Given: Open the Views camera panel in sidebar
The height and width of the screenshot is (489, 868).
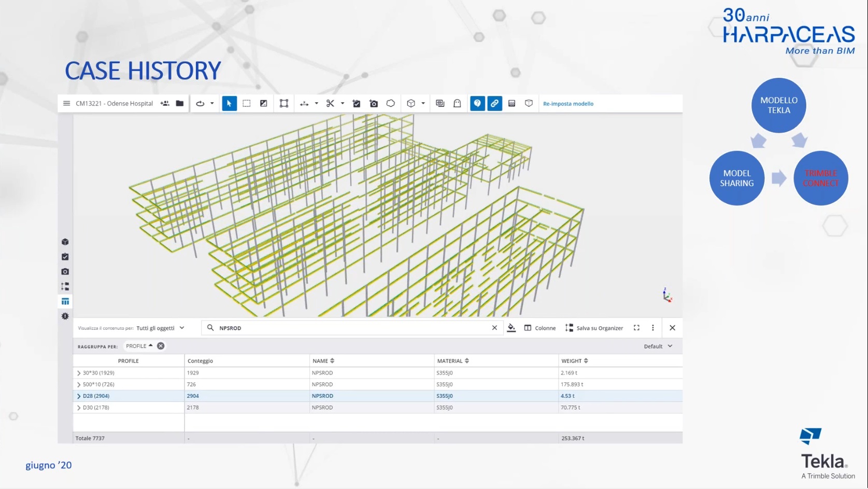Looking at the screenshot, I should [x=65, y=271].
